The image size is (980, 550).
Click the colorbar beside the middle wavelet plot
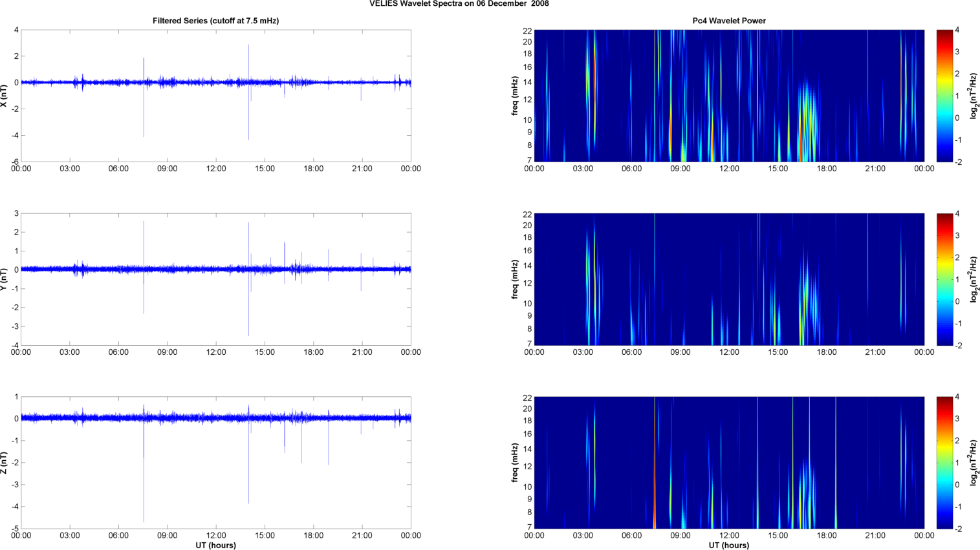click(x=944, y=279)
